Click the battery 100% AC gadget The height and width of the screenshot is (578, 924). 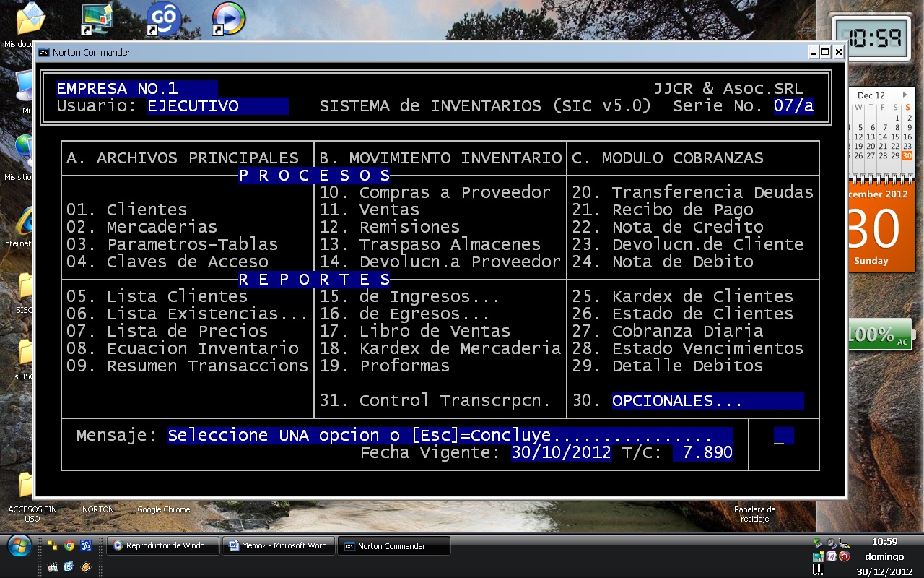[x=879, y=335]
